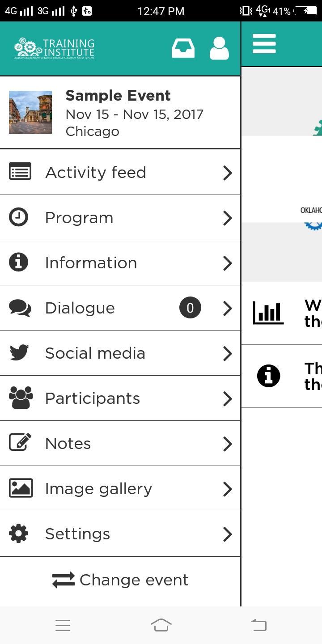
Task: Click the Notes pencil icon
Action: pyautogui.click(x=21, y=443)
